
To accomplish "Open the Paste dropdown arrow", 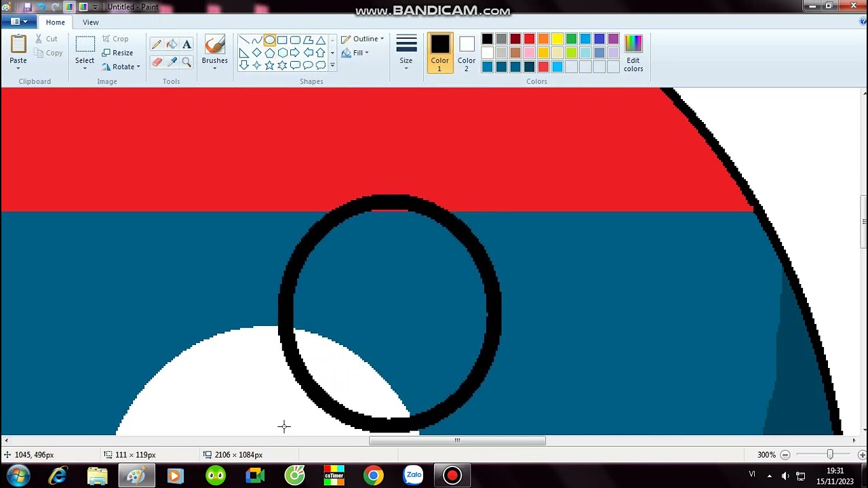I will click(18, 68).
